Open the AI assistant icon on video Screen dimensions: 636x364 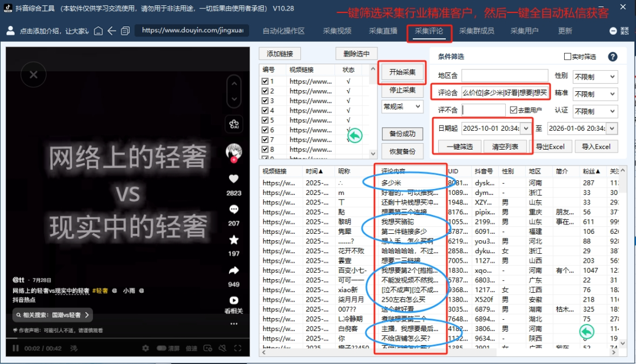pyautogui.click(x=234, y=124)
